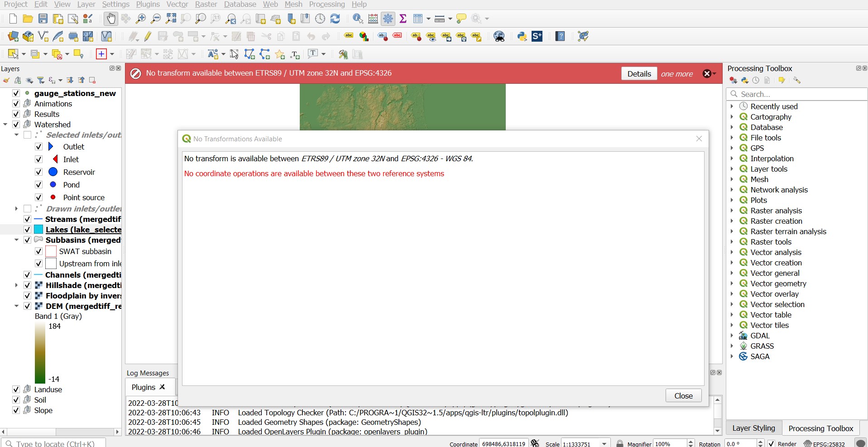Uncheck the Reservoir visibility checkbox
Viewport: 868px width, 447px height.
pos(38,172)
